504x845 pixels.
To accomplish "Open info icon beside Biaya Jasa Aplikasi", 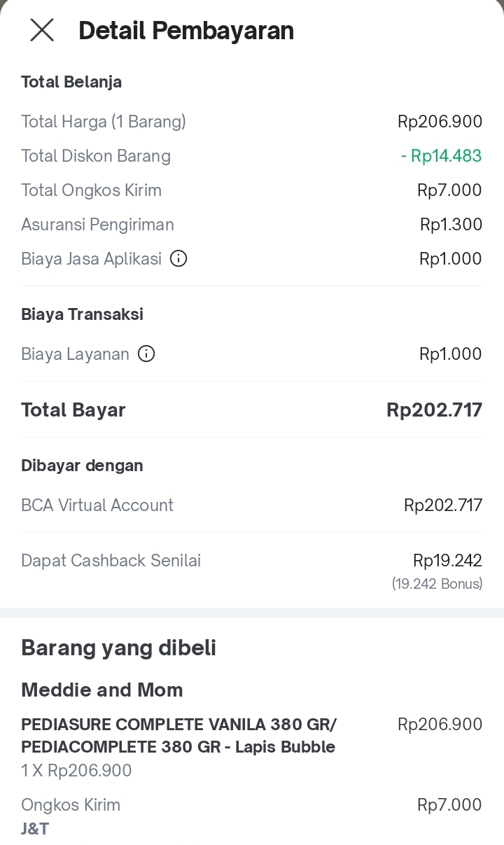I will tap(178, 259).
